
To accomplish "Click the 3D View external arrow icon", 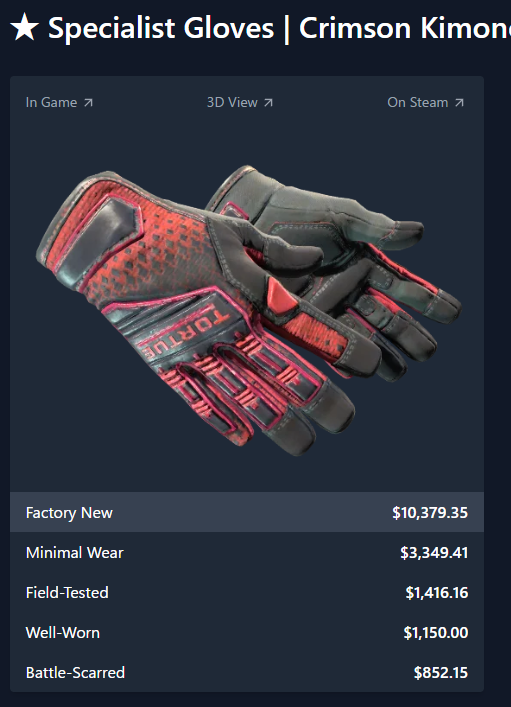I will [268, 103].
